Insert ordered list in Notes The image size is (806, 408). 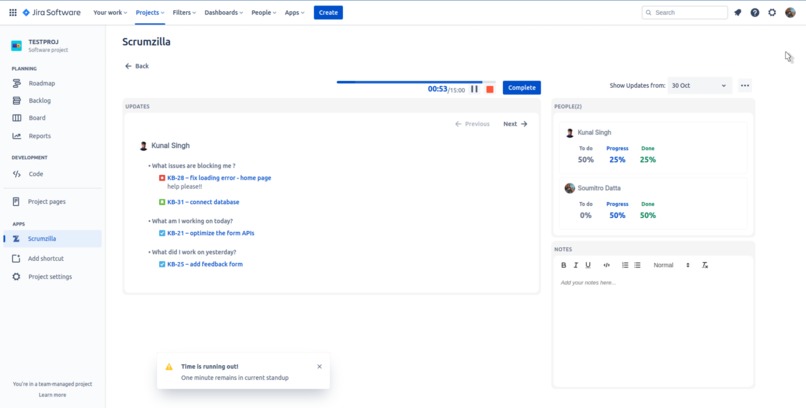coord(625,265)
